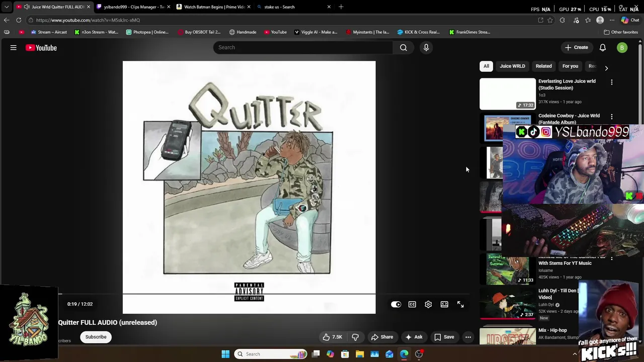Image resolution: width=644 pixels, height=362 pixels.
Task: Open Everlasting Love Juice wrld video thumbnail
Action: point(508,94)
